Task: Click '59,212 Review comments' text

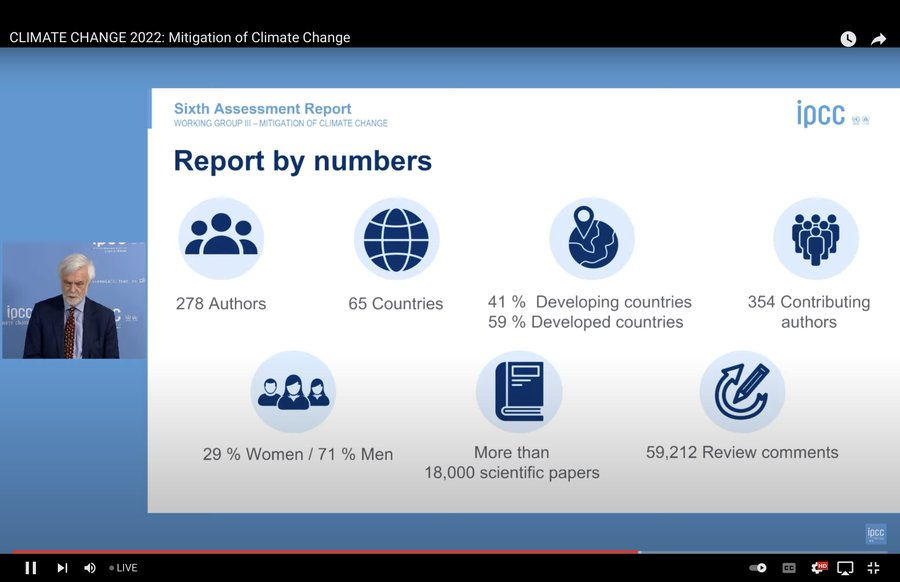Action: (742, 452)
